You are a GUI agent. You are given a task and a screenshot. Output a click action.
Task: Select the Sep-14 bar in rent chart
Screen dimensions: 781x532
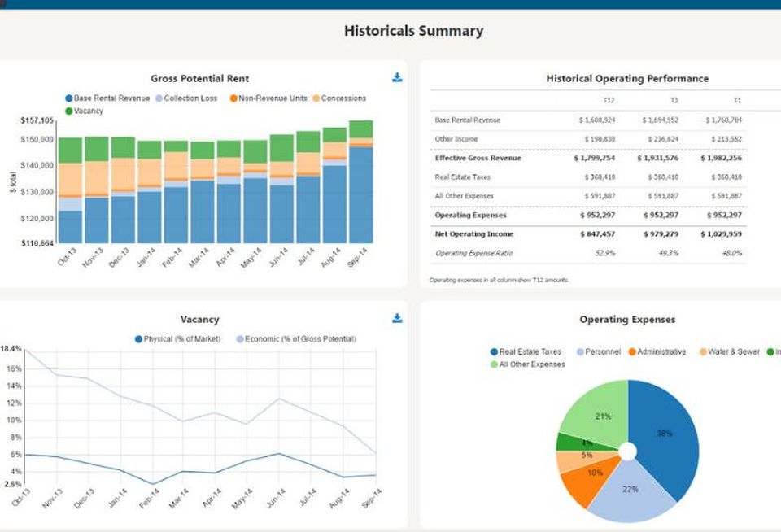click(x=361, y=182)
